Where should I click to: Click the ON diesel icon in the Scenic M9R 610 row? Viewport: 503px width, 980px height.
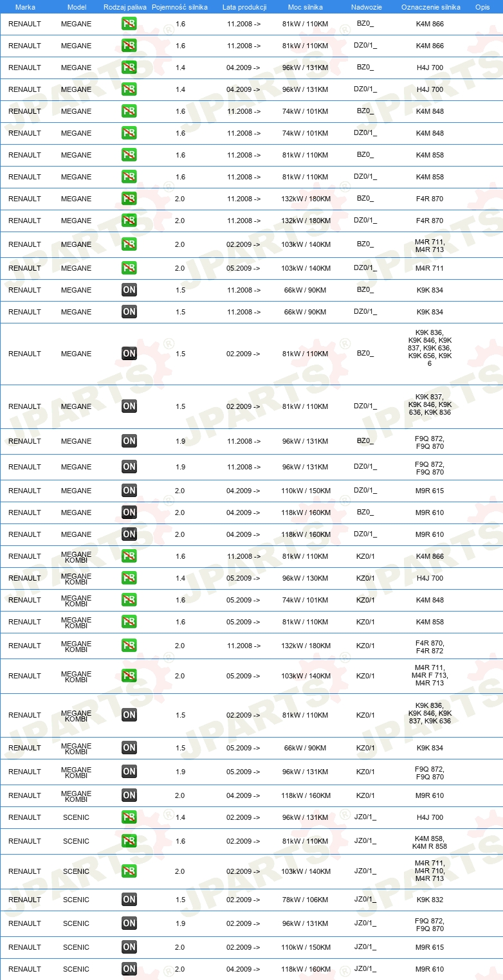click(129, 969)
